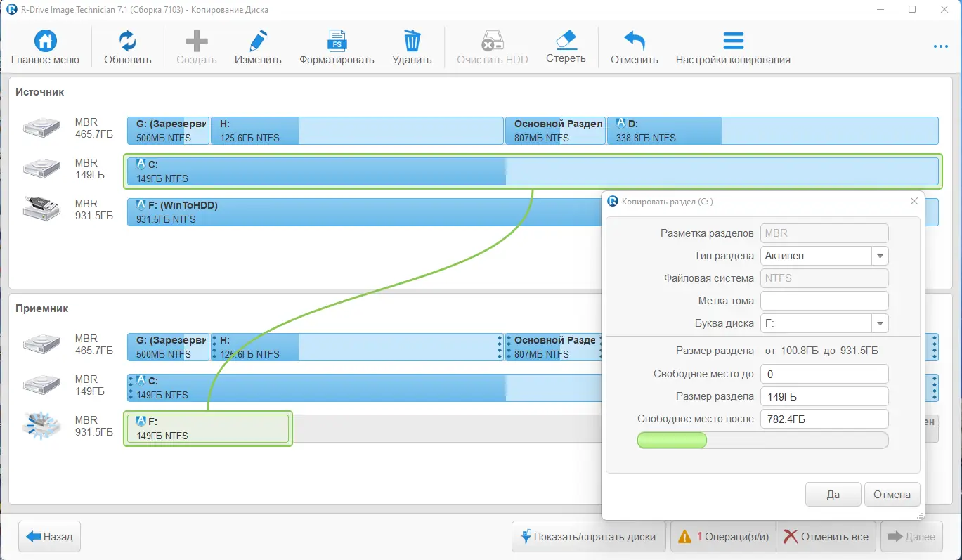Click the Создать plus icon

point(197,41)
